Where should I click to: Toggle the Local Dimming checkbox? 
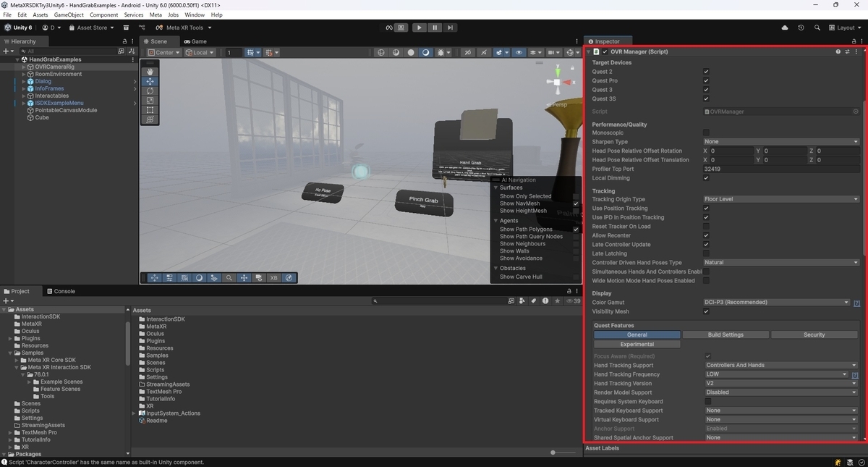(706, 178)
